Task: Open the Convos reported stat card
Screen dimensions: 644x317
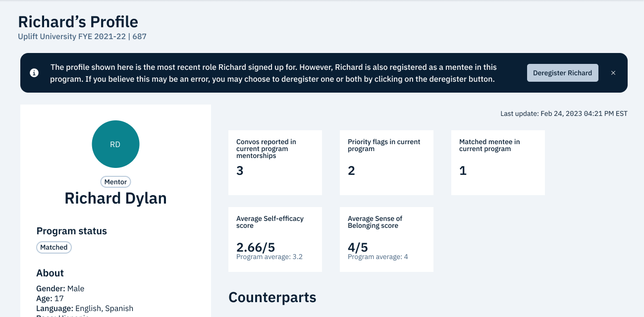Action: point(275,162)
